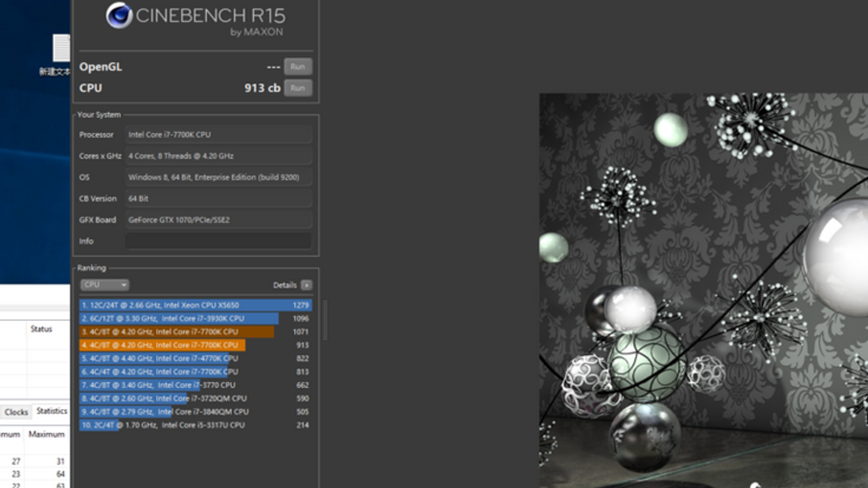Switch to the Clocks tab in background window
The image size is (868, 488).
(x=16, y=412)
